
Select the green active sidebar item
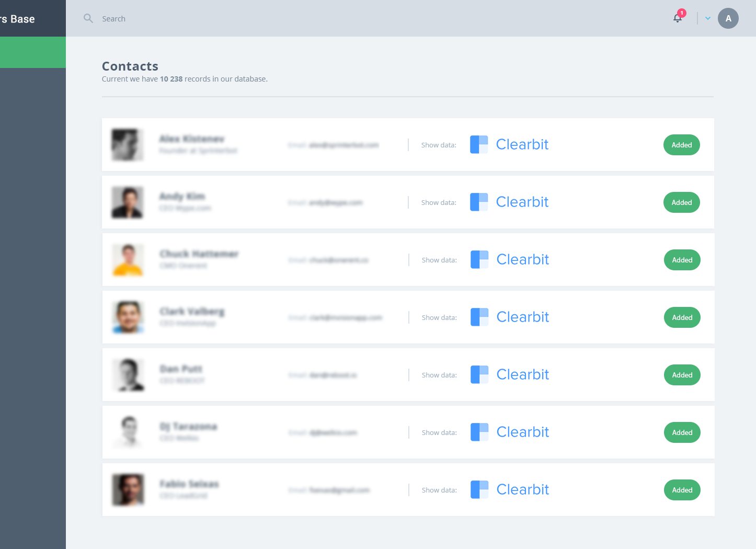pos(32,52)
